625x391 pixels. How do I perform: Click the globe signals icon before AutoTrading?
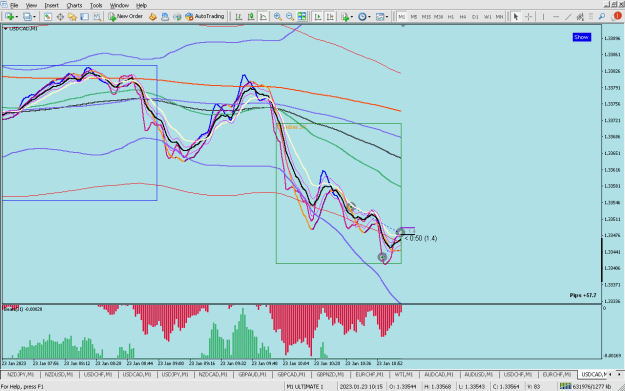177,17
